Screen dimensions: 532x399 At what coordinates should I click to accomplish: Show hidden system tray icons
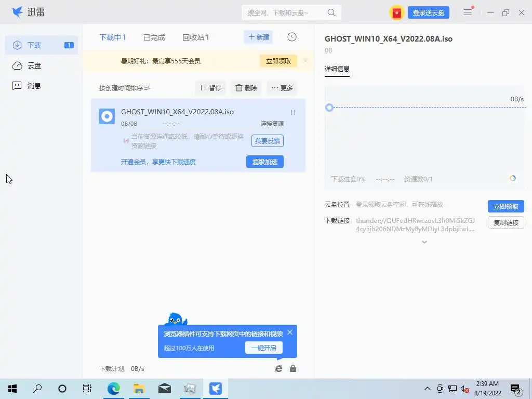point(428,389)
